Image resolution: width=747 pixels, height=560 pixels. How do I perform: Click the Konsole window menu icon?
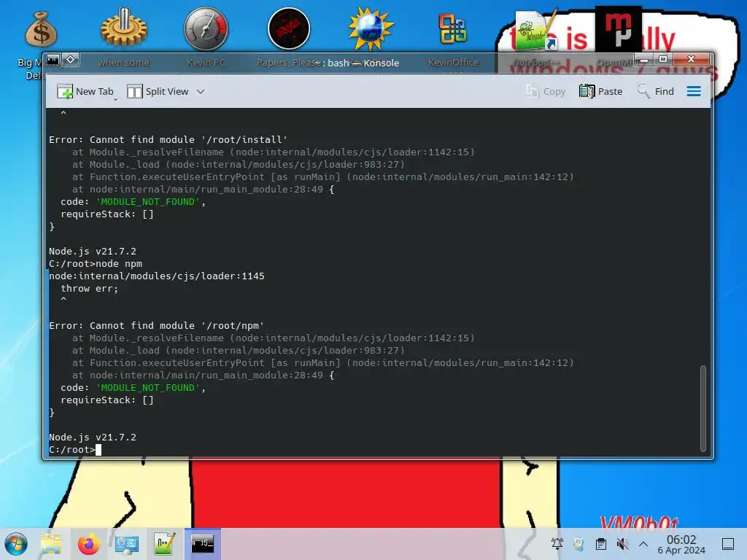53,60
